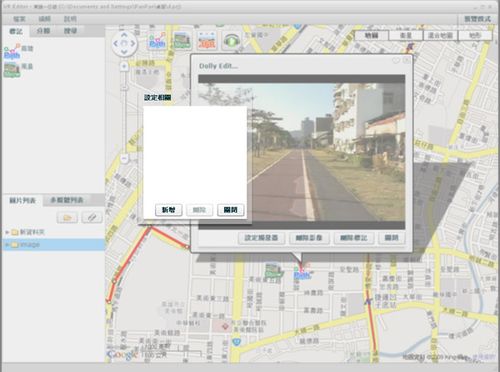Switch map to the fourth map type button
The height and width of the screenshot is (372, 500).
click(475, 35)
